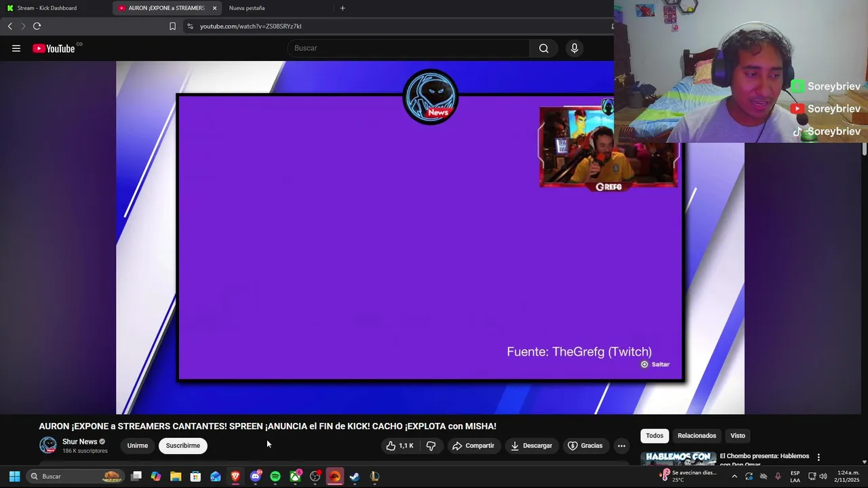Go to the YouTube home logo
The height and width of the screenshot is (488, 868).
click(54, 48)
